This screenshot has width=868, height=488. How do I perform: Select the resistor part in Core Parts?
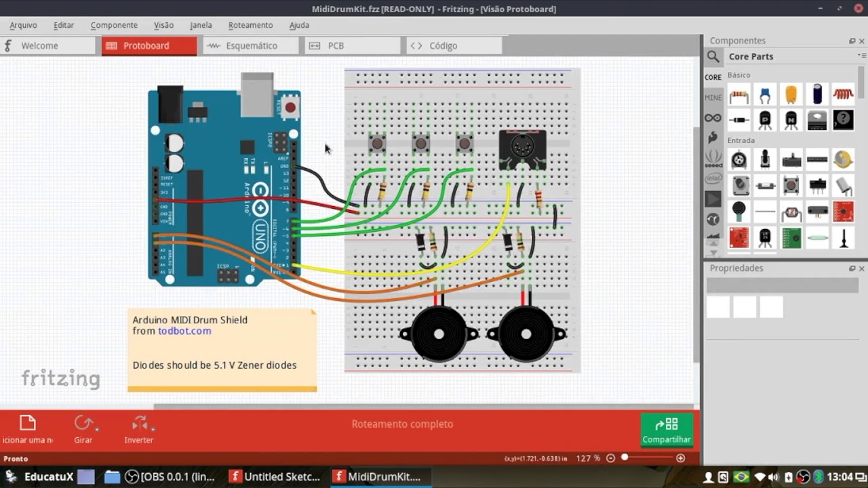(x=738, y=94)
